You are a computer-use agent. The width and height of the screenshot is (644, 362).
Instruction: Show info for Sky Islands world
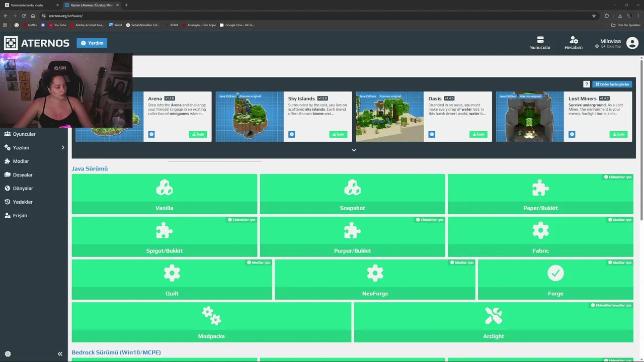(292, 134)
